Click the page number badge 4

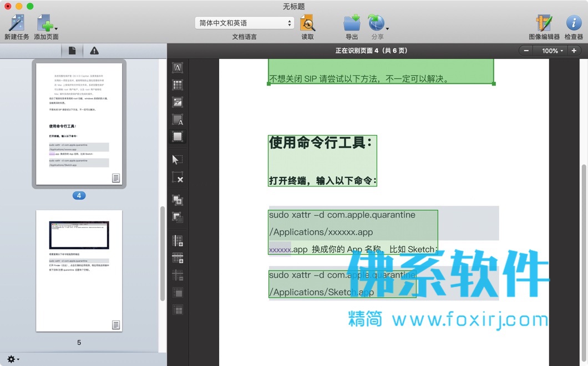(79, 195)
